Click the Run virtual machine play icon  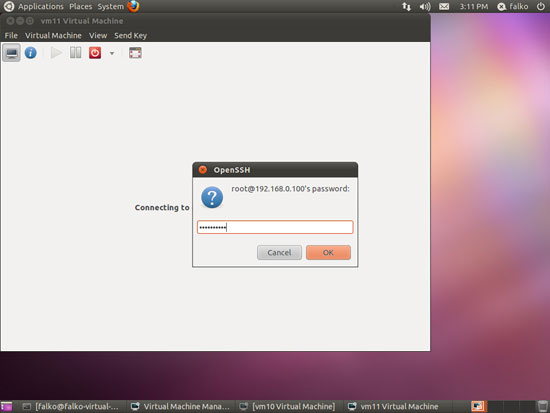(x=56, y=53)
